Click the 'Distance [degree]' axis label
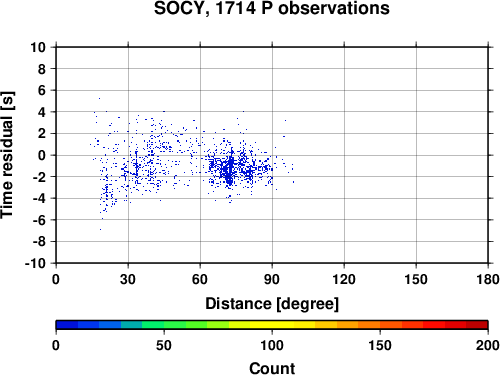The height and width of the screenshot is (375, 500). point(272,304)
